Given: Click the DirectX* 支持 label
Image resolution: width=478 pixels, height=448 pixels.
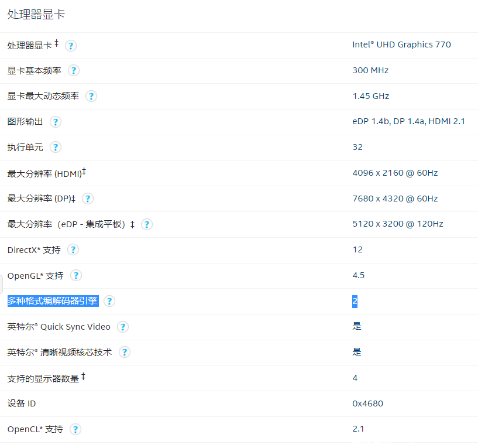Looking at the screenshot, I should 34,250.
